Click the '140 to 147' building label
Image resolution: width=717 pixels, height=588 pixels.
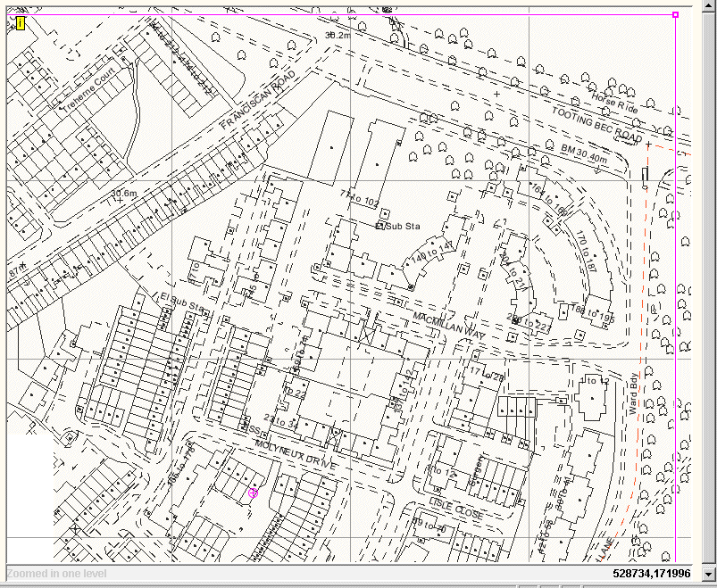point(432,253)
